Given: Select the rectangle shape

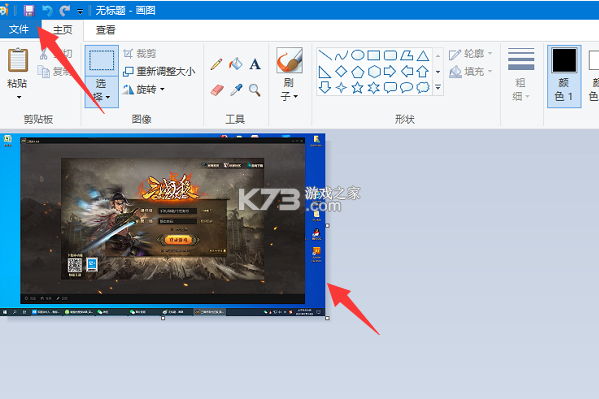Looking at the screenshot, I should (x=374, y=55).
